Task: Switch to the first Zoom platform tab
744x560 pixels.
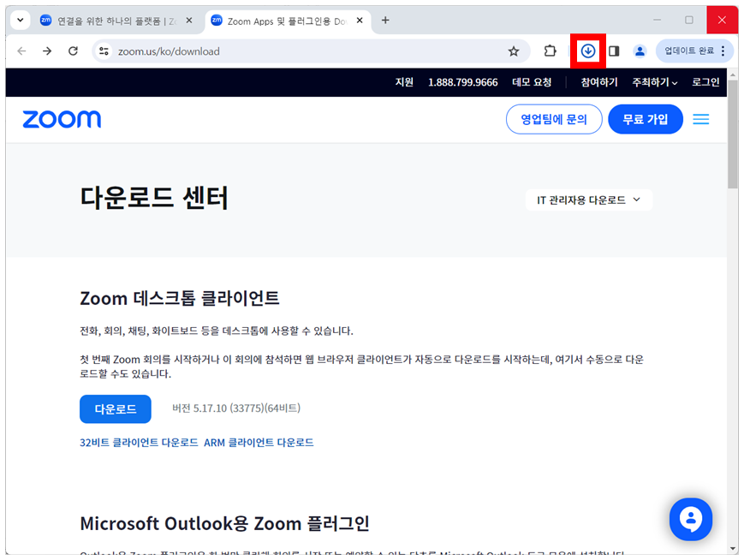Action: [116, 21]
